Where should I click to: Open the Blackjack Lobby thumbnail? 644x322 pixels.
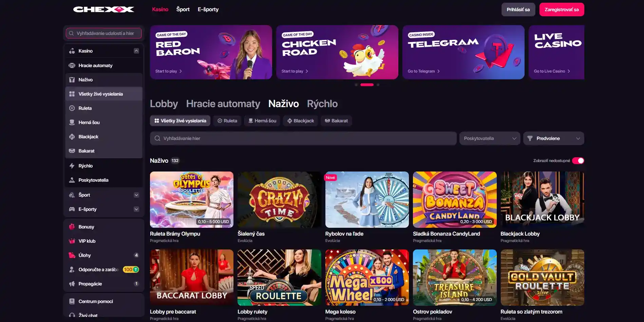542,200
